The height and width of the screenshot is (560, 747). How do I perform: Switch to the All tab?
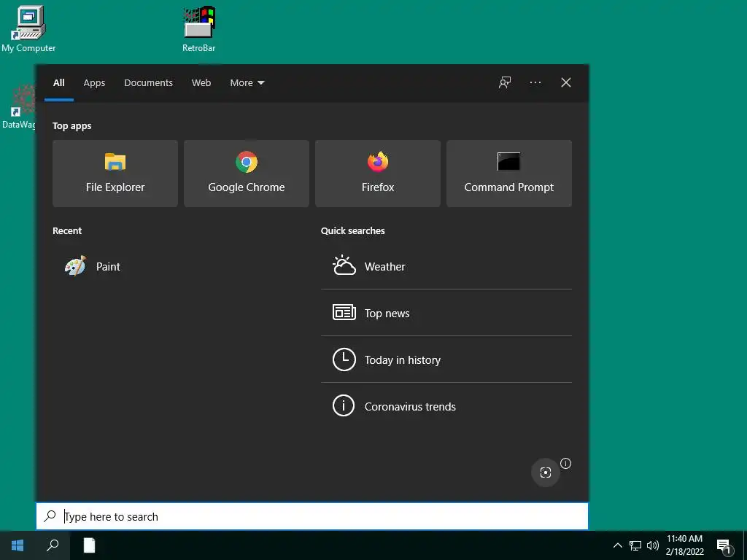[59, 82]
